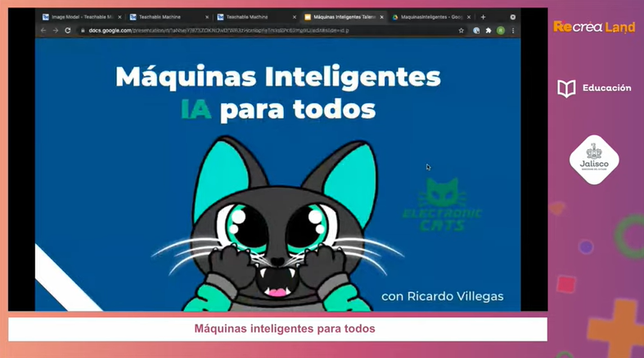Click the Electronic Cats logo
644x358 pixels.
pos(442,204)
